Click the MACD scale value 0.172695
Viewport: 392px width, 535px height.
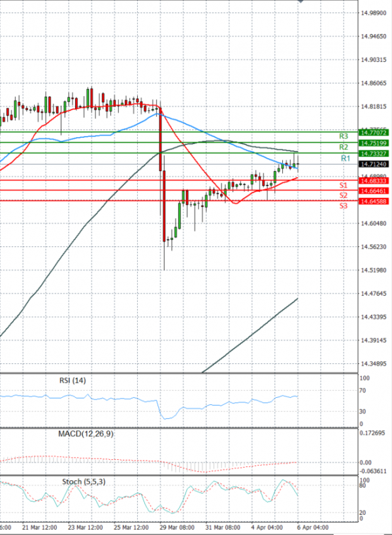(x=372, y=433)
